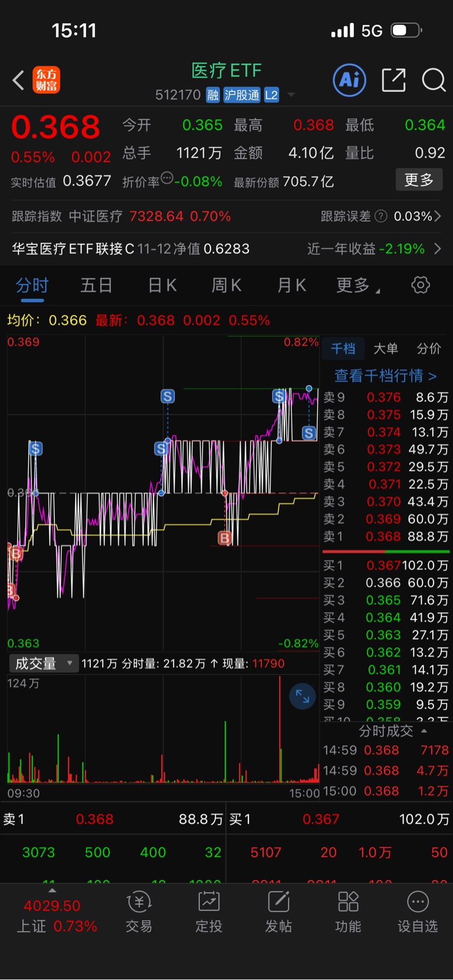453x980 pixels.
Task: Tap the intraday price chart area
Action: pos(163,493)
